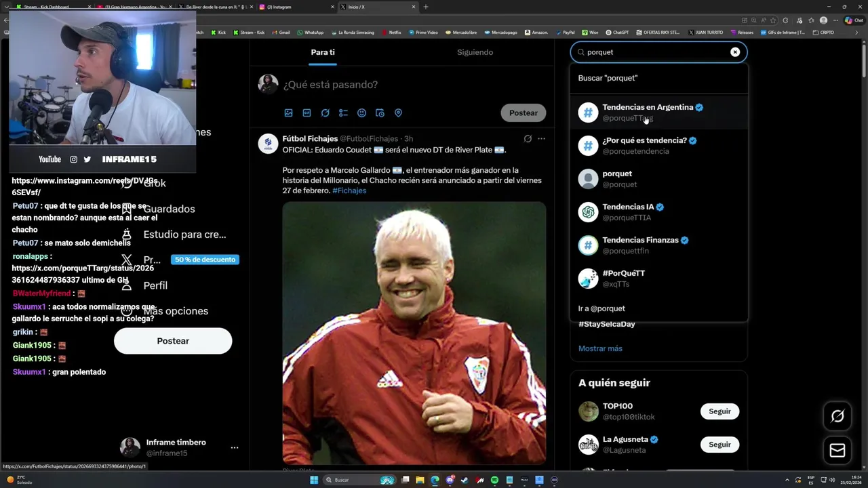Open the La Agusneta suggested account
The image size is (868, 488).
pyautogui.click(x=625, y=440)
